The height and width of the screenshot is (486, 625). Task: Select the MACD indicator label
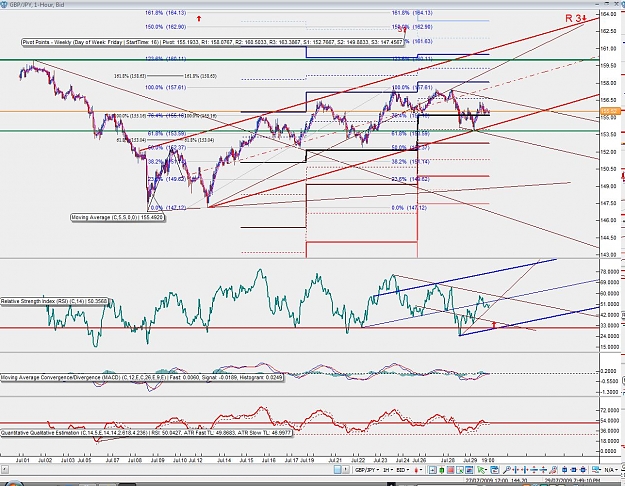(x=142, y=377)
